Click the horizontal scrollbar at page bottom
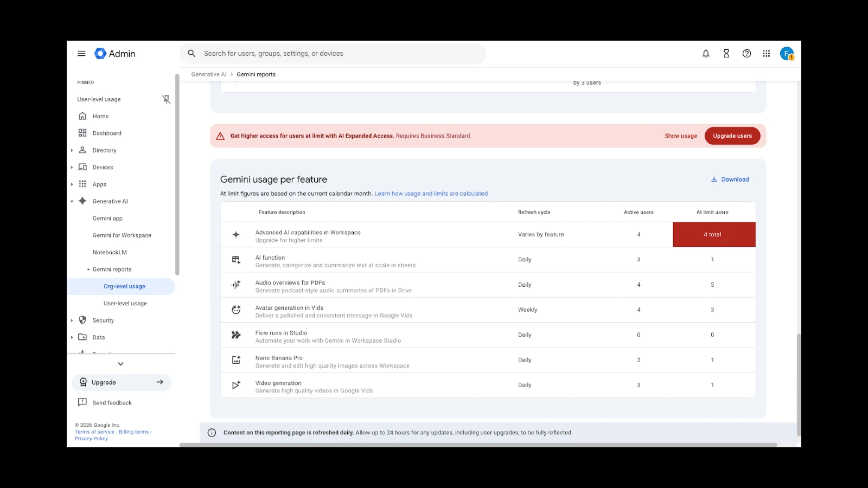Screen dimensions: 868x488 click(x=477, y=445)
